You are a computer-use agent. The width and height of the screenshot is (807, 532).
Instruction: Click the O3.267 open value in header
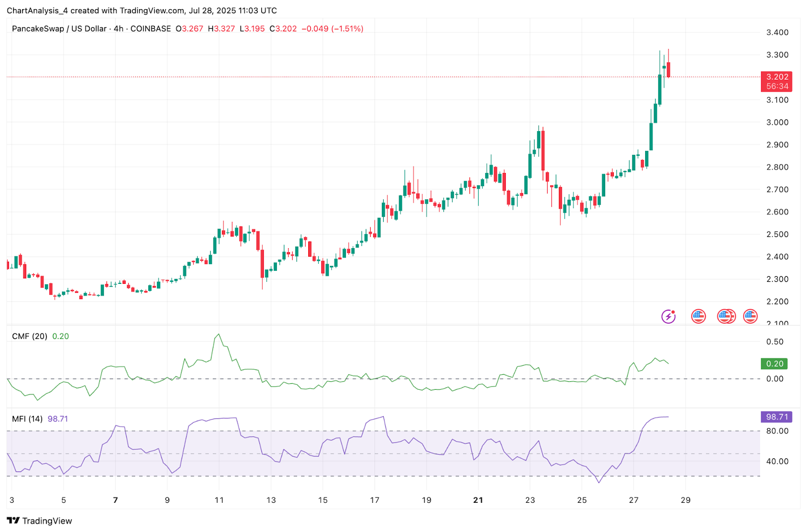click(x=189, y=29)
